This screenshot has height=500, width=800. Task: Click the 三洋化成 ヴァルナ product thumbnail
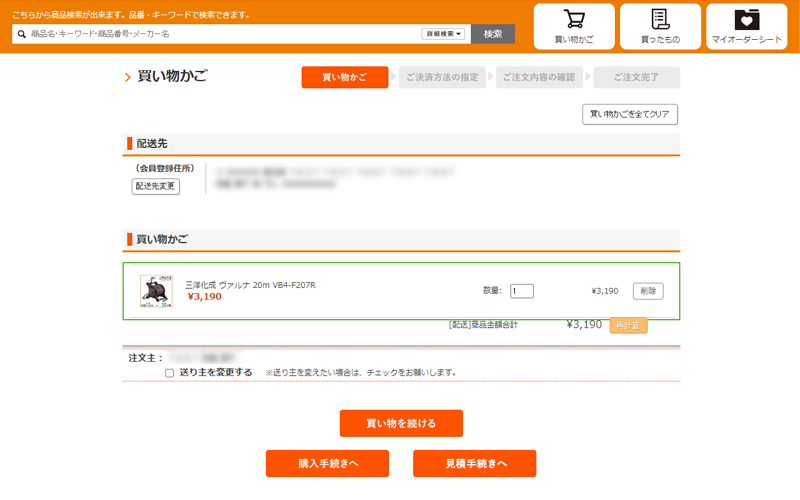pos(155,291)
